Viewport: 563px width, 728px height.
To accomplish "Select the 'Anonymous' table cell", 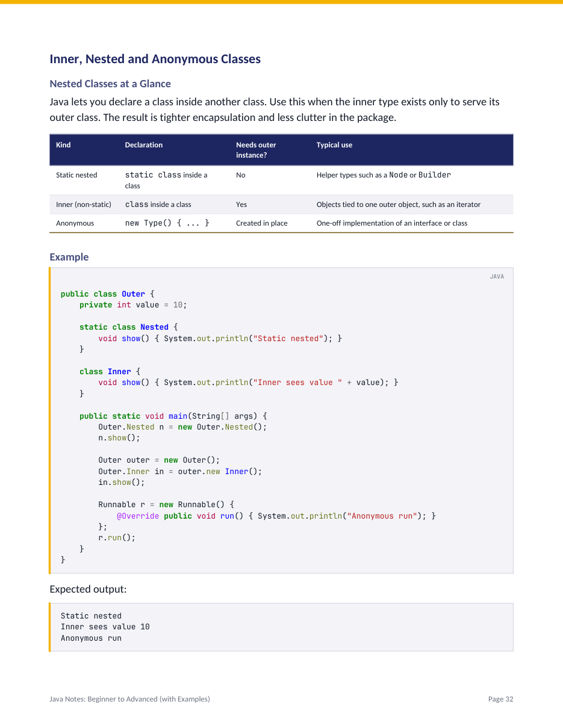I will [75, 223].
